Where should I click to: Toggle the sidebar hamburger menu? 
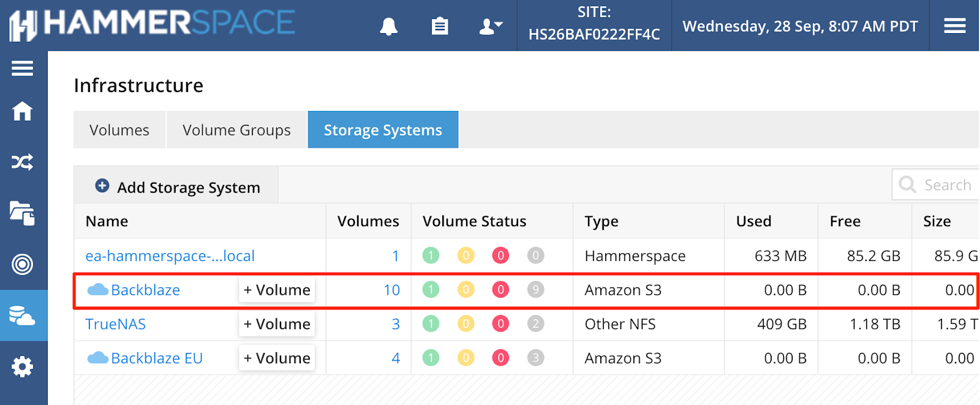[x=23, y=68]
